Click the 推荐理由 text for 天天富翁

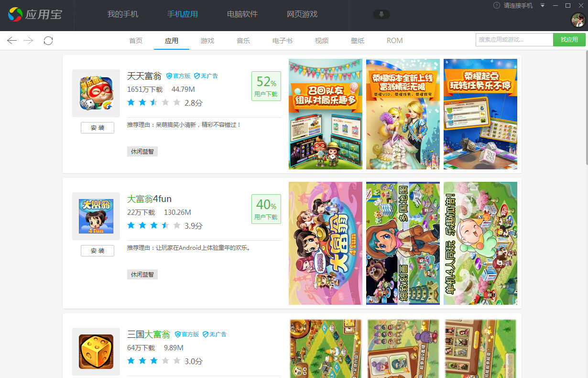[x=185, y=125]
